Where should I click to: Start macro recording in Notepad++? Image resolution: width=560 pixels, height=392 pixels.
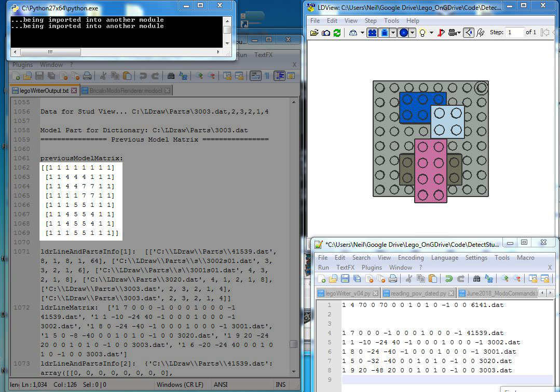click(x=526, y=258)
